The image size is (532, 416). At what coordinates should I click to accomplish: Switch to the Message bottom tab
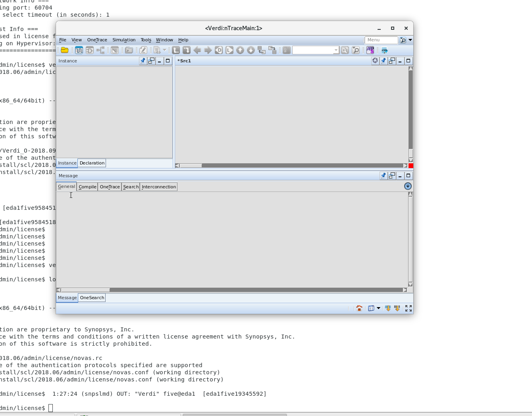pyautogui.click(x=67, y=298)
